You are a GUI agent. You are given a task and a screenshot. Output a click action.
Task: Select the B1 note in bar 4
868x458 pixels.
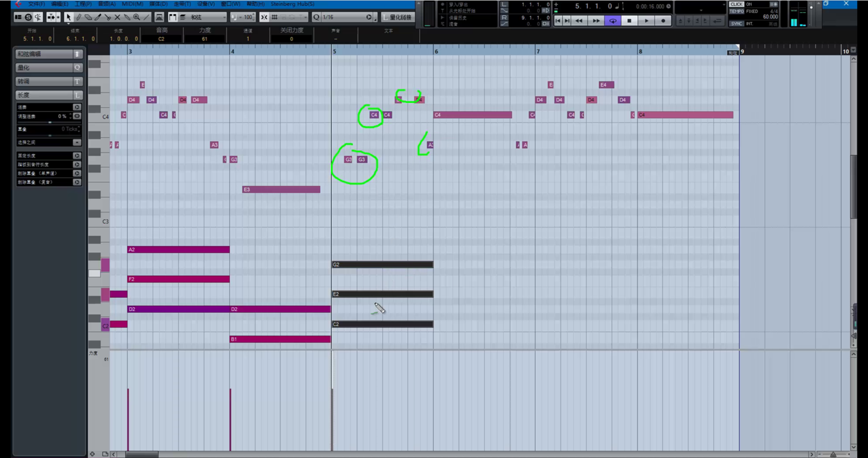pos(280,339)
